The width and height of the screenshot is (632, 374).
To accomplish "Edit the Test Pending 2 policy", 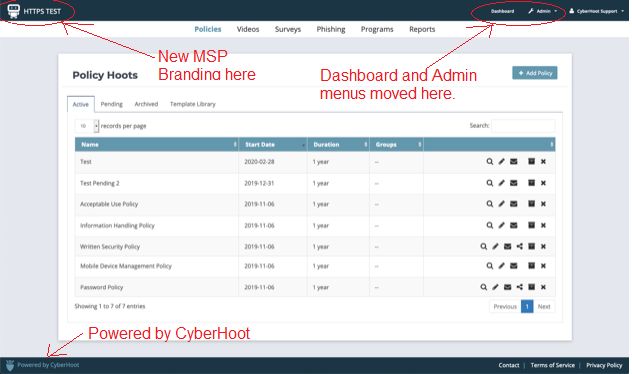I will (x=501, y=183).
